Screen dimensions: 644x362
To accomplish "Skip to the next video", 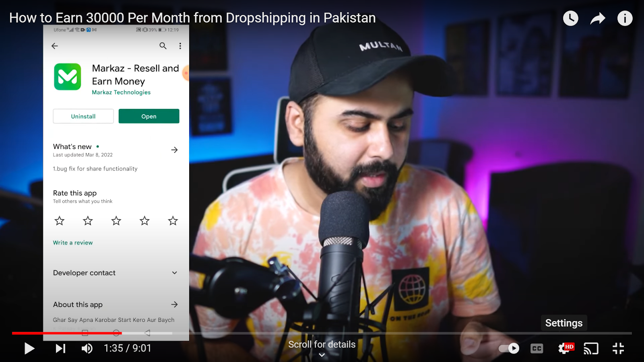I will click(x=60, y=348).
